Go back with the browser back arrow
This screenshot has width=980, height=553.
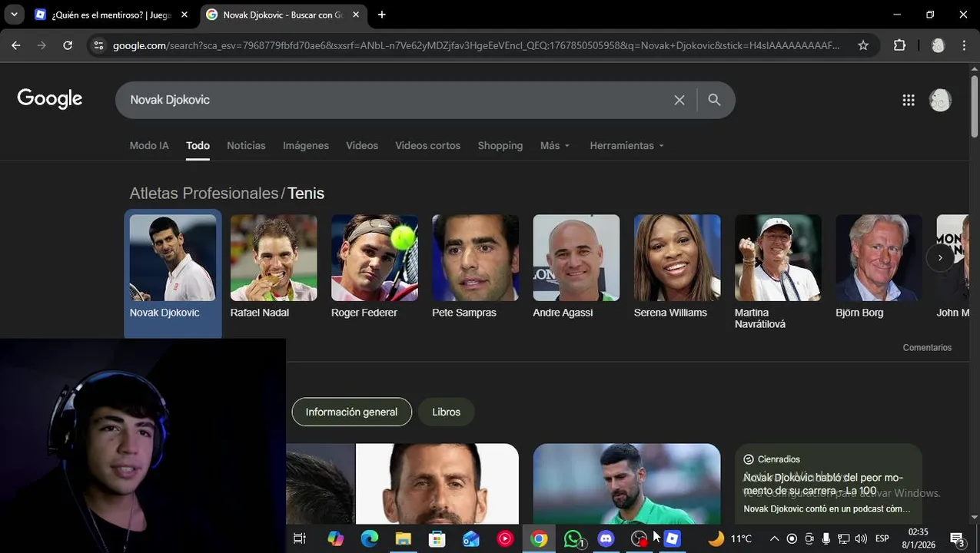tap(16, 45)
